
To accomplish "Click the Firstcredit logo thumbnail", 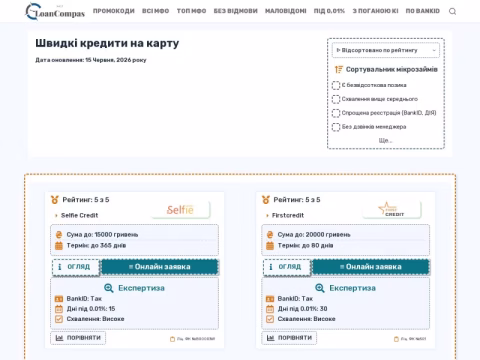I will tap(392, 210).
